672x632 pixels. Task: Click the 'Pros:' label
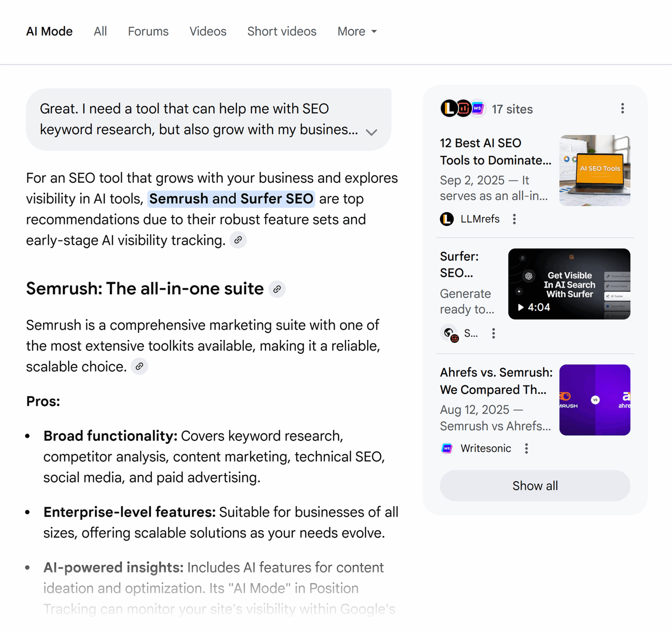coord(43,401)
